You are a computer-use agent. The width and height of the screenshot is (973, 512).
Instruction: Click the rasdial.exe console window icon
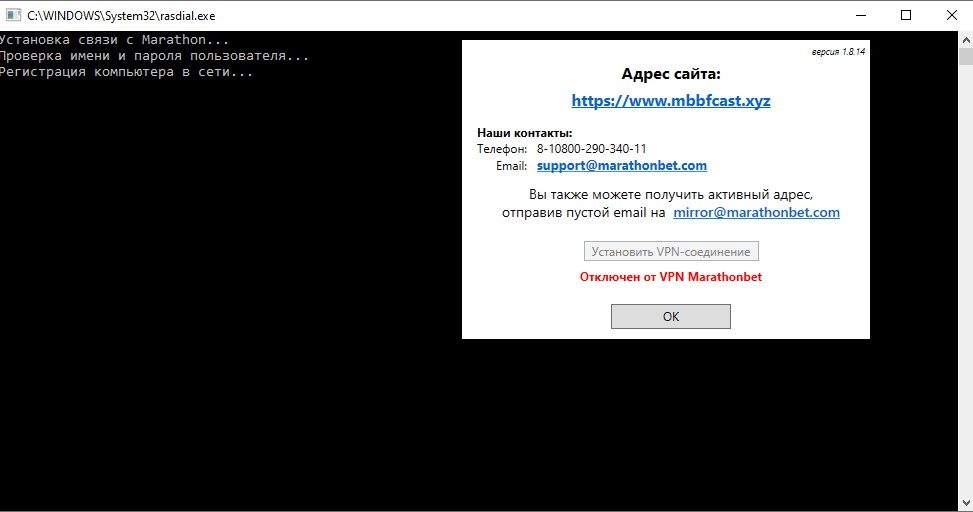(13, 16)
